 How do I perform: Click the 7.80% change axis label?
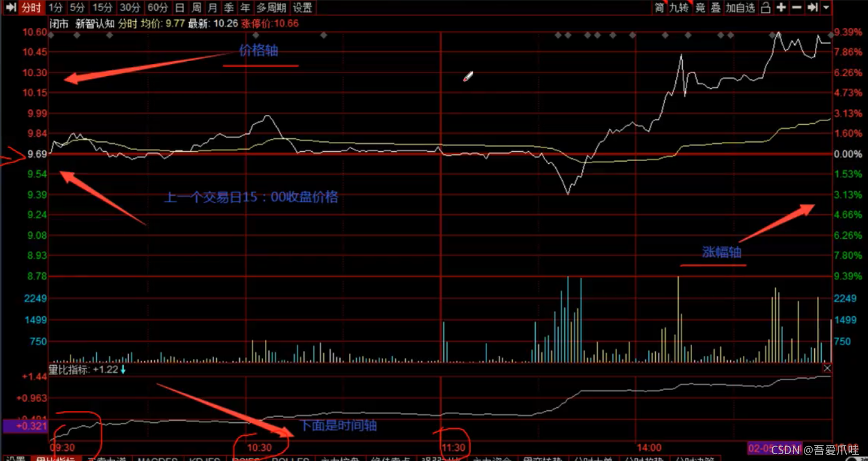(x=848, y=256)
